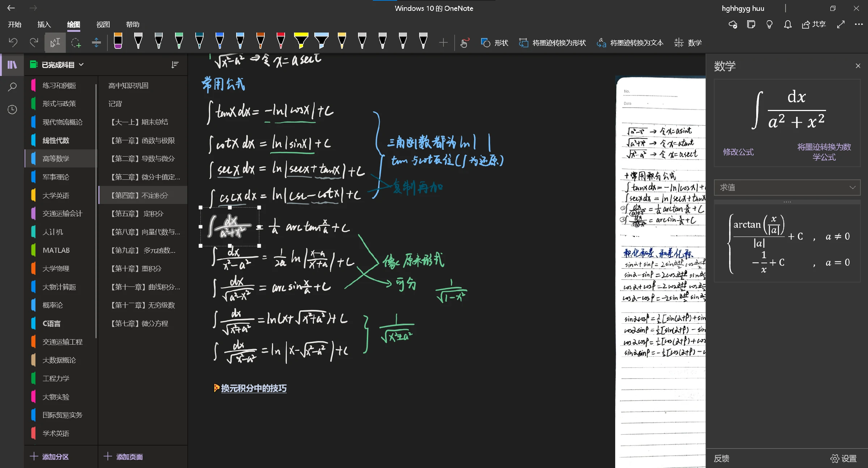Viewport: 868px width, 468px height.
Task: Select the dark teal pen
Action: [199, 41]
